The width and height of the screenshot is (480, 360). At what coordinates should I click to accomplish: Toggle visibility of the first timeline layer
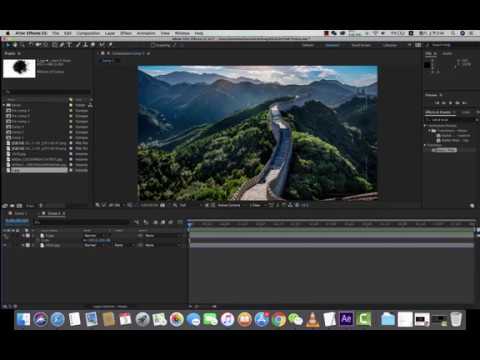click(x=5, y=236)
